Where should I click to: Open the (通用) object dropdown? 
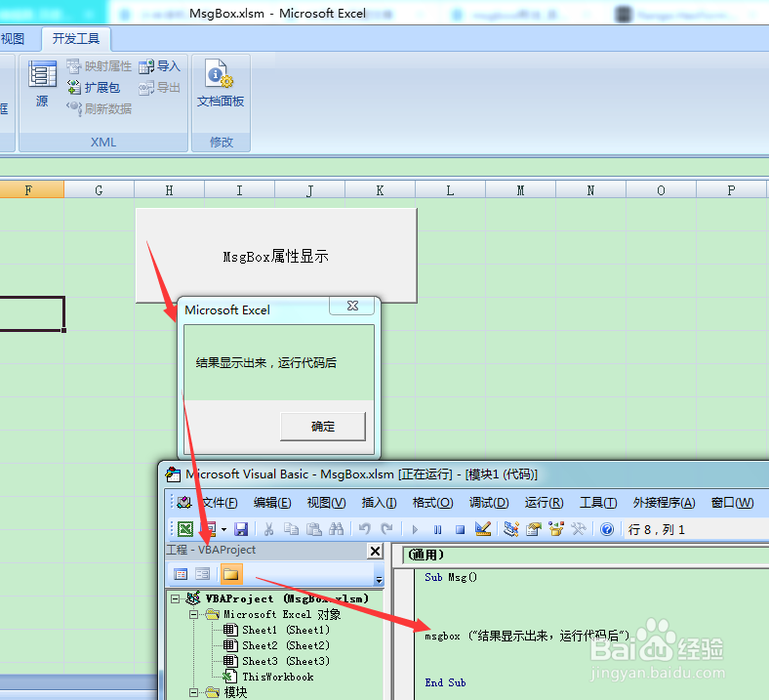pos(586,555)
